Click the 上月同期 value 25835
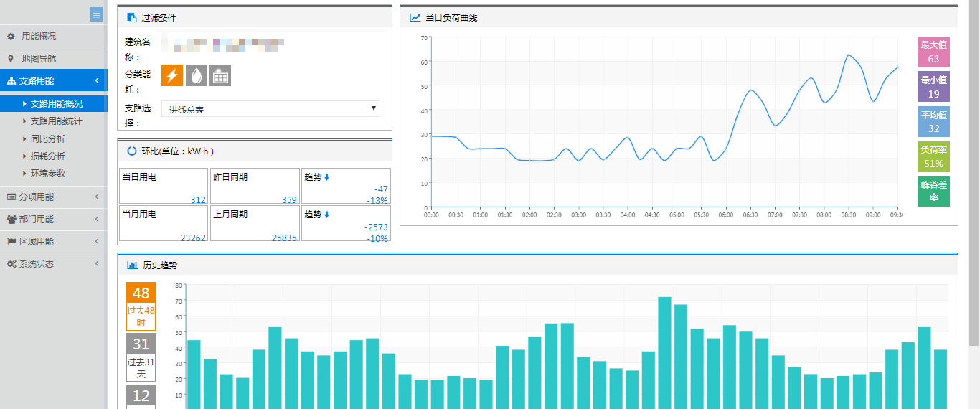980x409 pixels. [284, 238]
